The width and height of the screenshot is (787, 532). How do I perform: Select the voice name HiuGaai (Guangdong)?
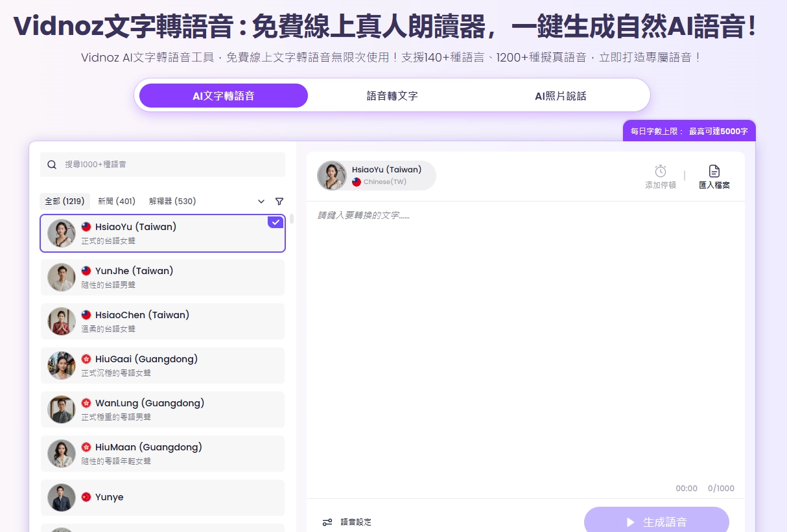[x=147, y=359]
